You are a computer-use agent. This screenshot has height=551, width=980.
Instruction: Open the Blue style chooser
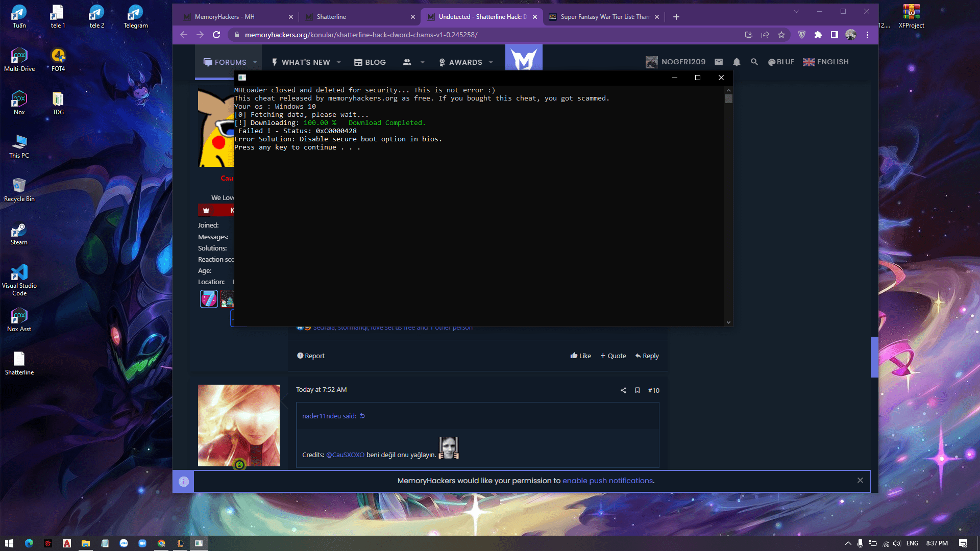click(781, 62)
